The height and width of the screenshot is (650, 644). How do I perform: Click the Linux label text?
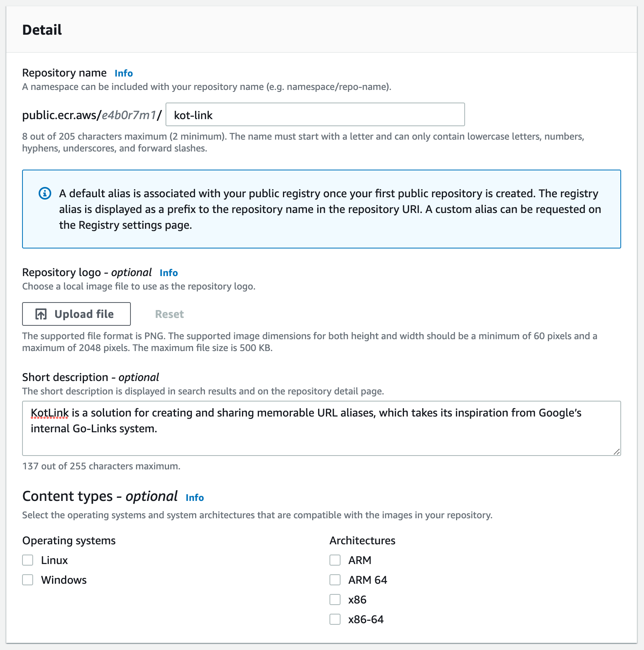[54, 560]
